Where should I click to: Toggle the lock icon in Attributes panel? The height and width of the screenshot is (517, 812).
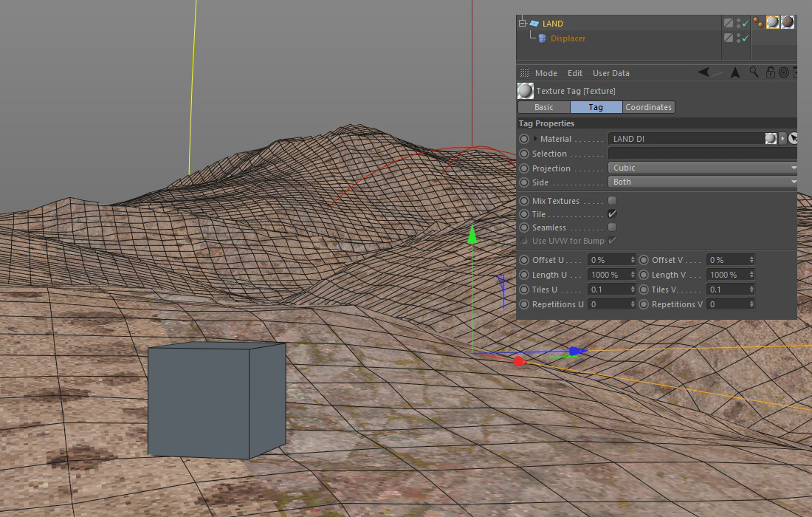pos(771,72)
